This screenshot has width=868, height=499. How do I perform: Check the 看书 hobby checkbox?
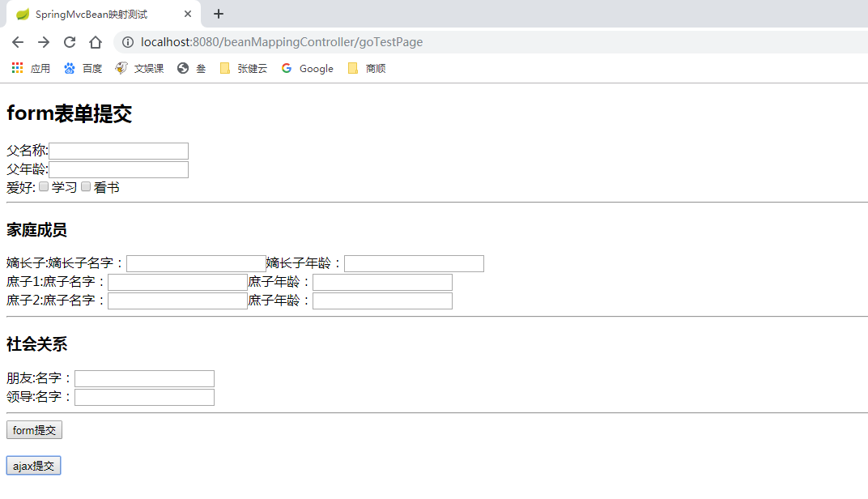85,186
